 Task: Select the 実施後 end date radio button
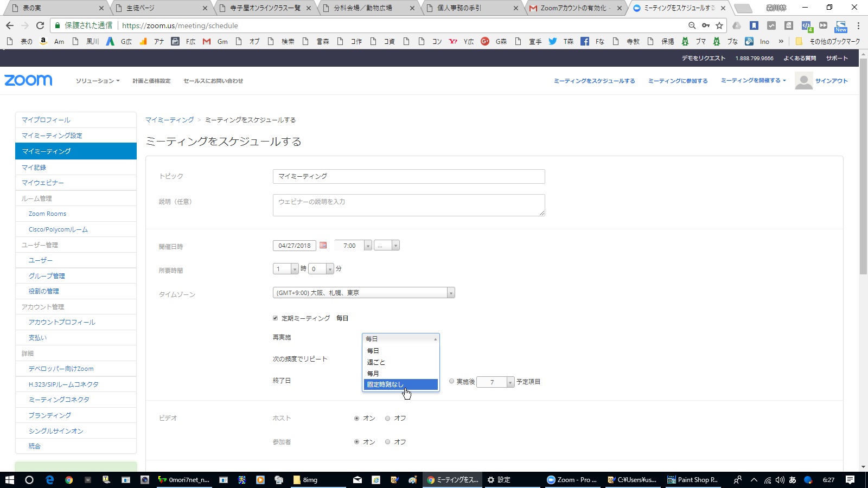point(451,381)
